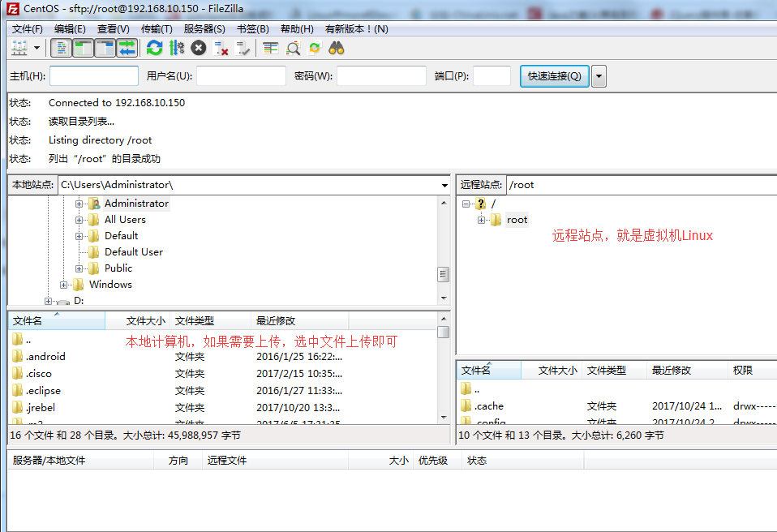This screenshot has height=532, width=777.
Task: Focus the 密码(W) password field
Action: click(x=381, y=75)
